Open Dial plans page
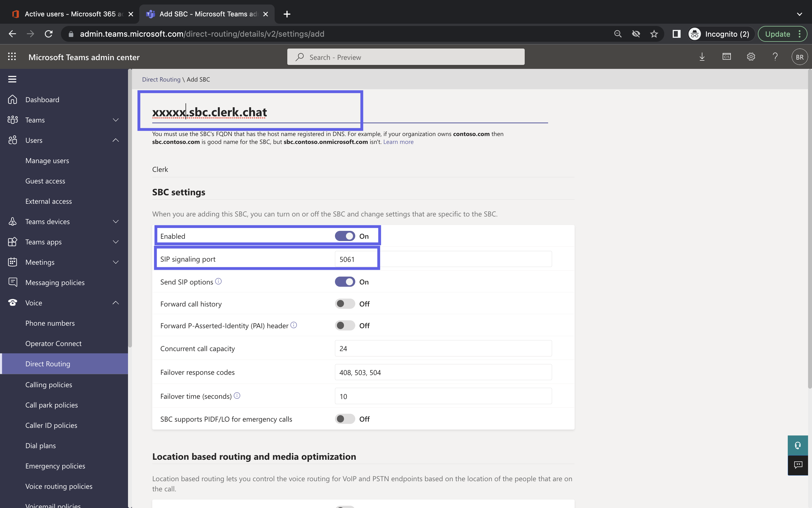812x508 pixels. click(x=41, y=446)
